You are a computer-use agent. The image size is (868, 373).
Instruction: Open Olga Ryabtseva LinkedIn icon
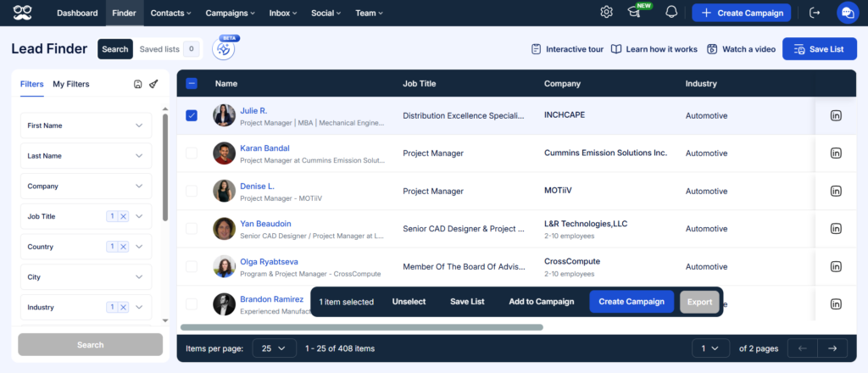(x=836, y=266)
